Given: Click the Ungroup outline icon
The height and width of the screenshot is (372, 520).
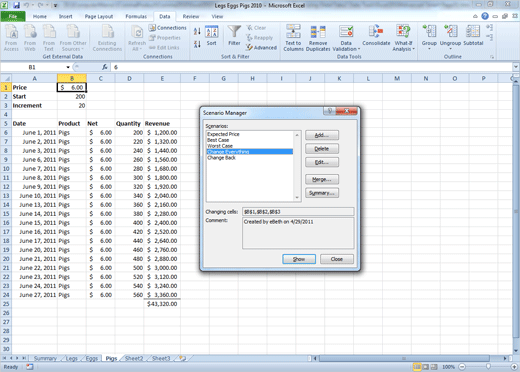Looking at the screenshot, I should tap(450, 37).
